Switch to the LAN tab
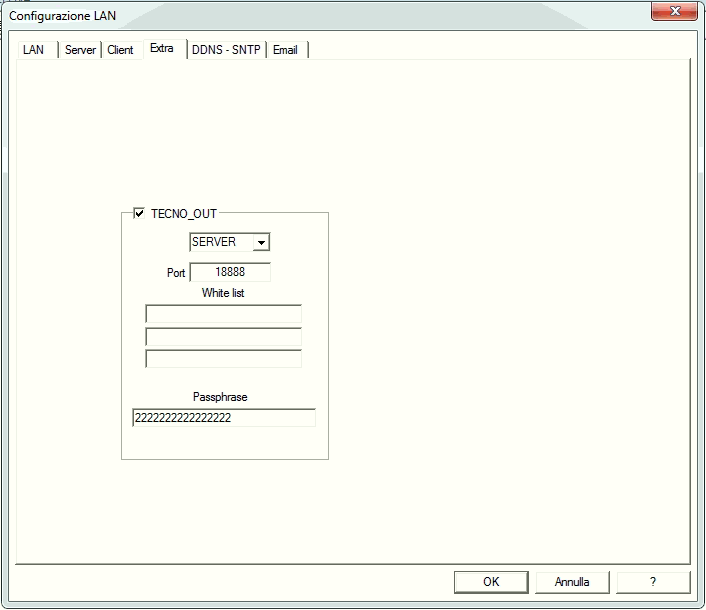Image resolution: width=706 pixels, height=610 pixels. [x=33, y=50]
